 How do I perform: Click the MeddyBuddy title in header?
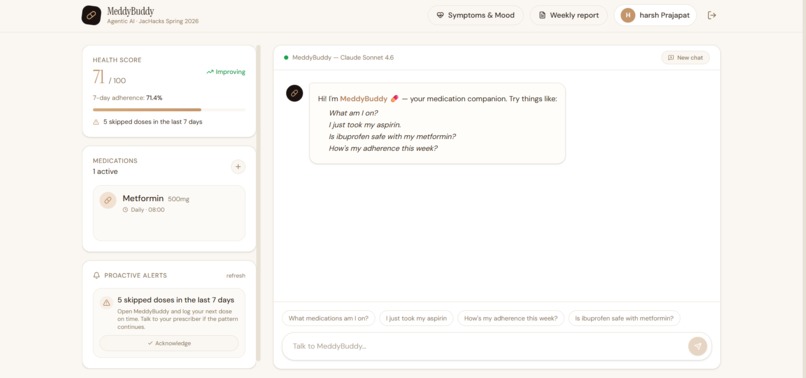[131, 11]
